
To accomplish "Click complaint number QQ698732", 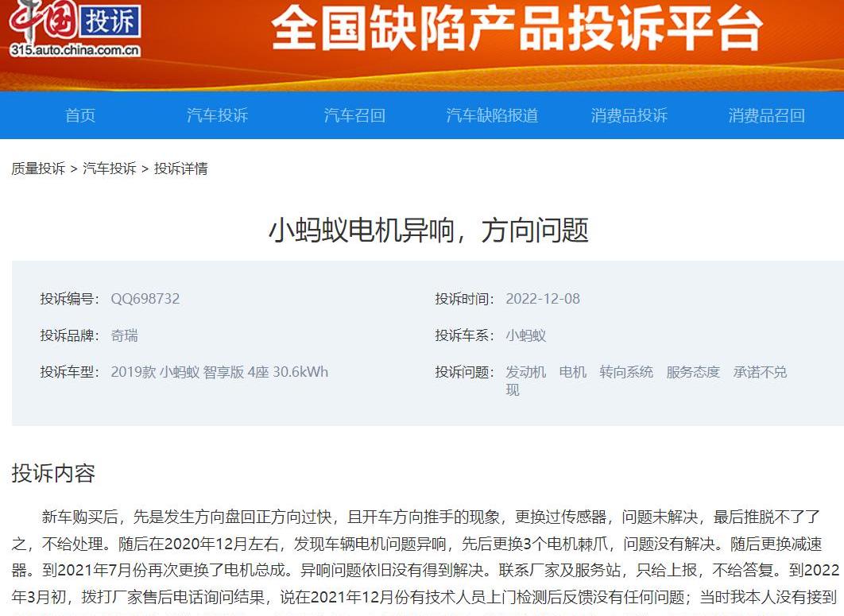I will pos(145,299).
